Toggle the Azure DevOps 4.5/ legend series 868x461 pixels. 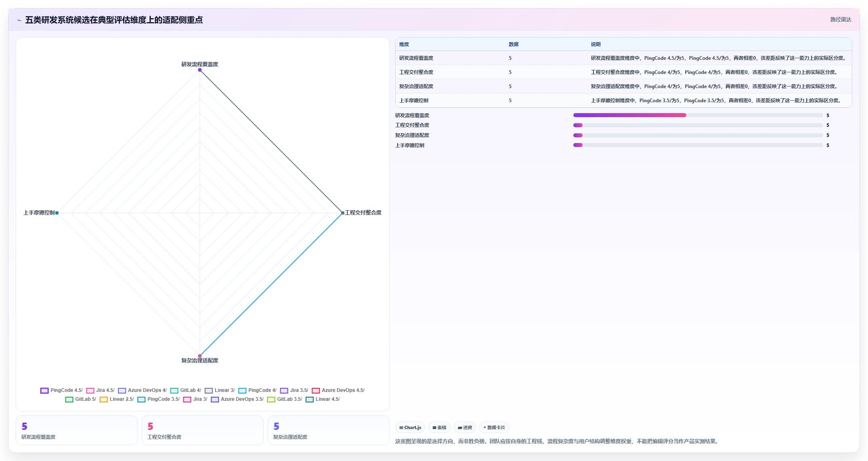[338, 390]
